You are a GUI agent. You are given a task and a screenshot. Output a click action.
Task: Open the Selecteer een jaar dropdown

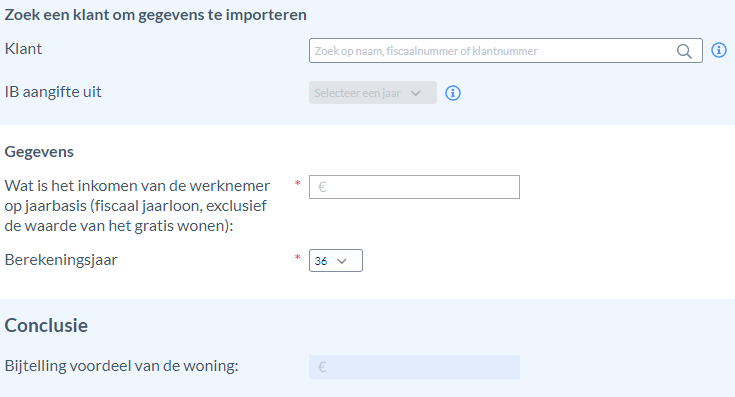(373, 93)
